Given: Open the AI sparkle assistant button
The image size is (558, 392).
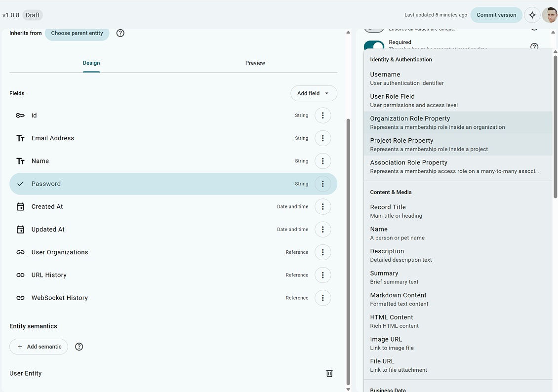Looking at the screenshot, I should pos(532,15).
